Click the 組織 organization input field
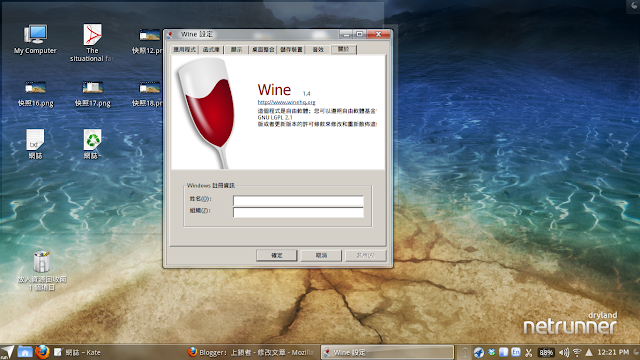This screenshot has height=360, width=640. pyautogui.click(x=298, y=212)
